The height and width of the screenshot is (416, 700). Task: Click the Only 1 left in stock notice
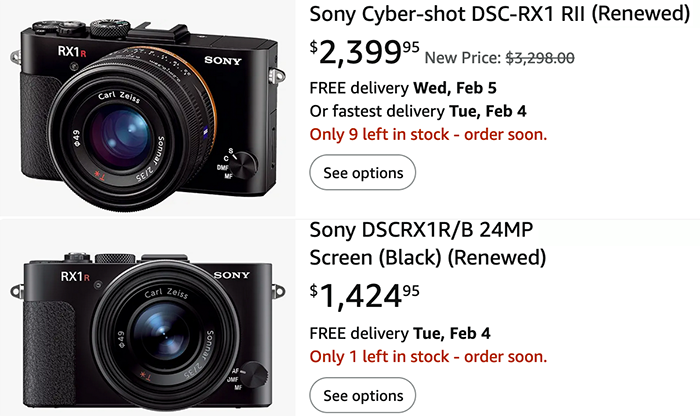tap(428, 357)
